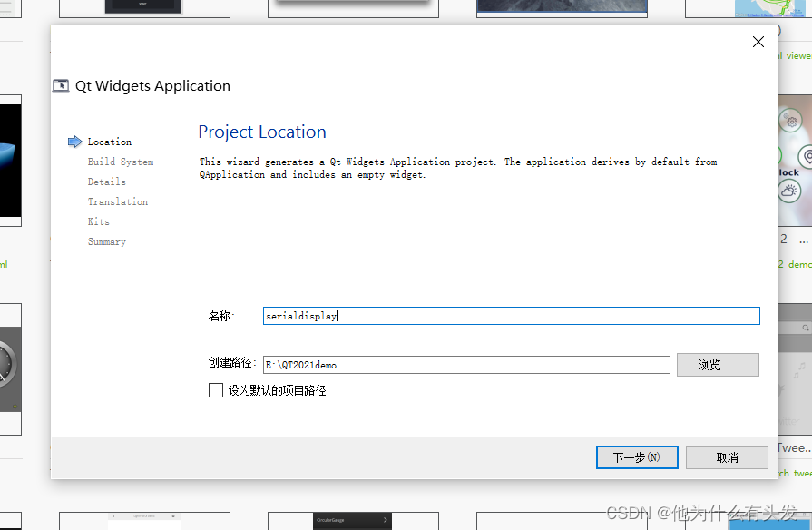Click the 下一步(N) next button

(637, 457)
